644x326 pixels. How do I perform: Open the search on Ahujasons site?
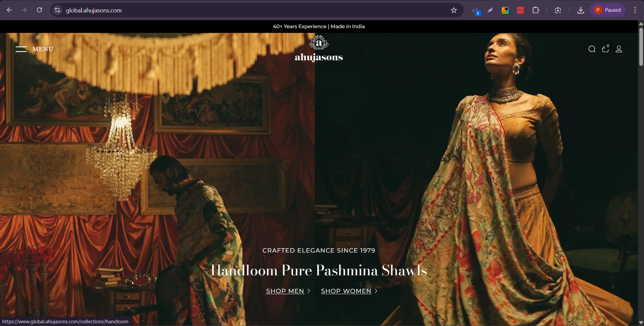(x=592, y=49)
